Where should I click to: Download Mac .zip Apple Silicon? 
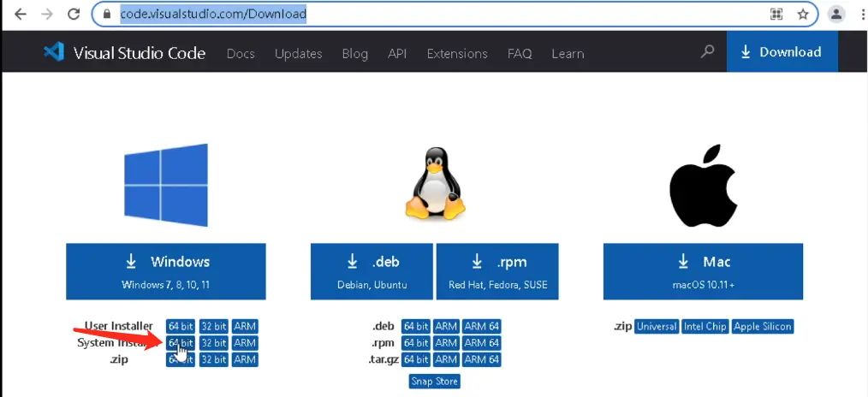click(x=763, y=326)
